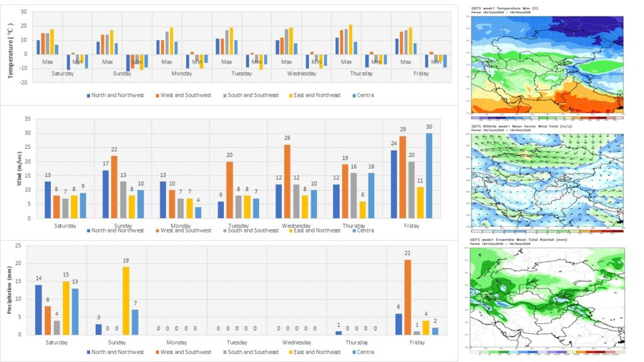Open the 850mb Mean Vector Wind map

547,181
